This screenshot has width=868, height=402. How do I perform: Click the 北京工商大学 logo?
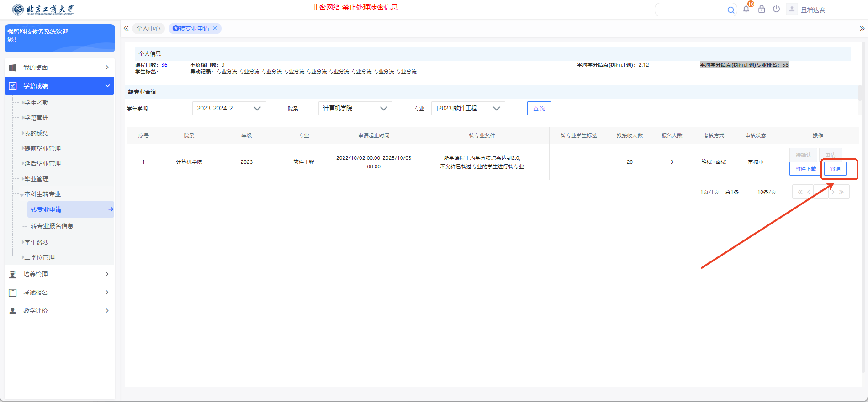43,10
